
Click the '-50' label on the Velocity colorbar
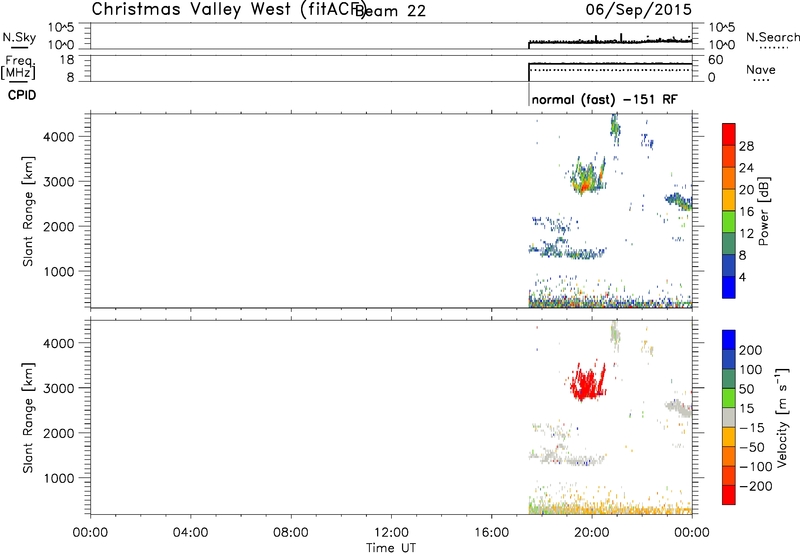pyautogui.click(x=752, y=447)
